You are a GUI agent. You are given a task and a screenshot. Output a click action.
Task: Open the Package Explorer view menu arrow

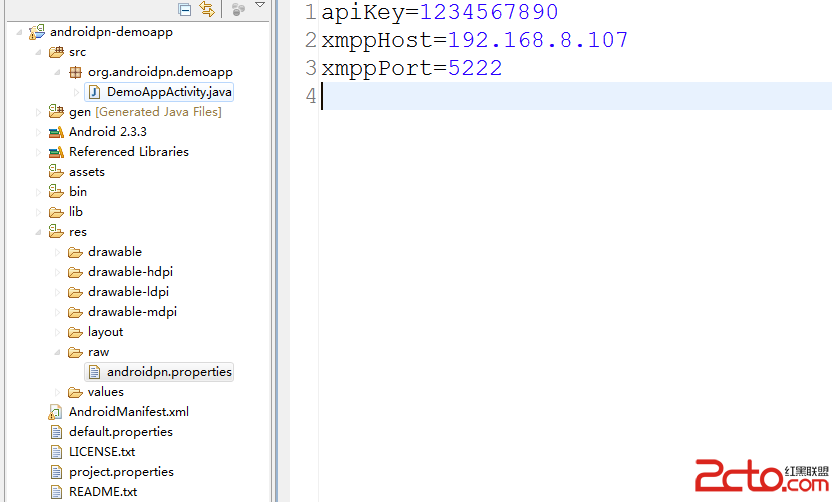click(x=259, y=5)
